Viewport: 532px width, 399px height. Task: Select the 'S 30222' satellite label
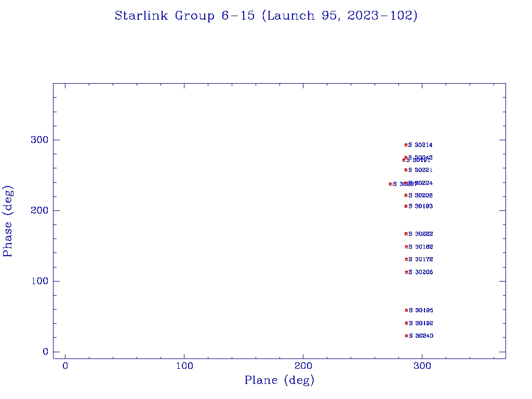421,234
